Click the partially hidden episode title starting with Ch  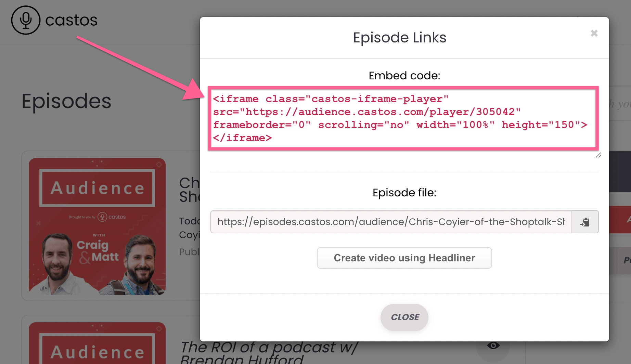tap(189, 190)
